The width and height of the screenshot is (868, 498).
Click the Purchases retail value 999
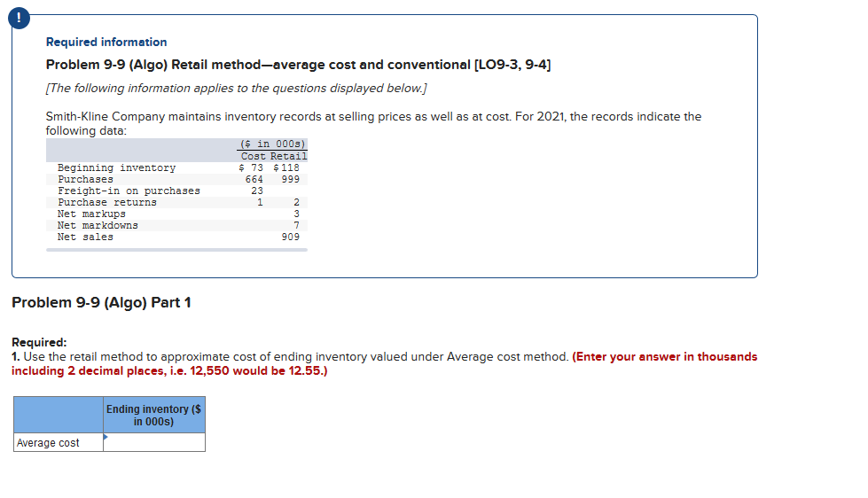click(x=291, y=179)
